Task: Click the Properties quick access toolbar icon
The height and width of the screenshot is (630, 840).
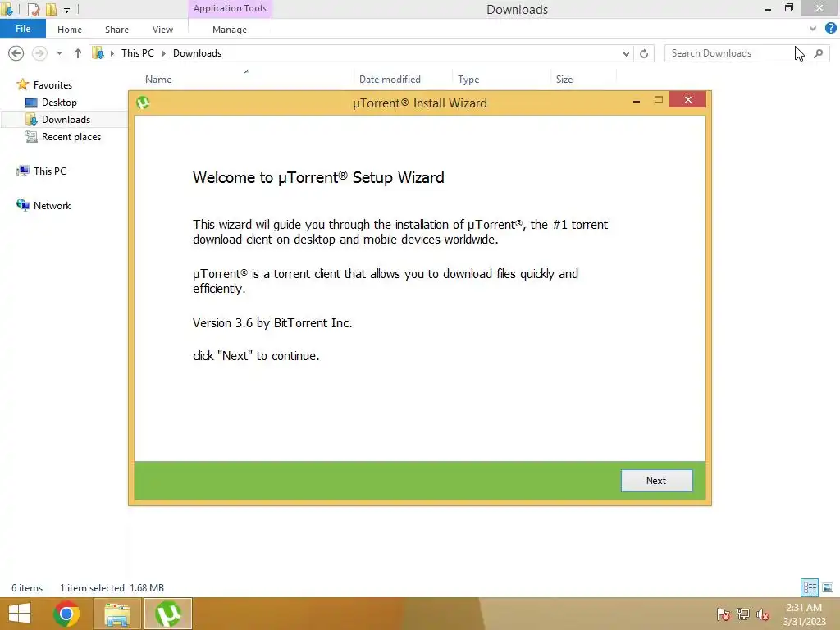Action: click(33, 9)
